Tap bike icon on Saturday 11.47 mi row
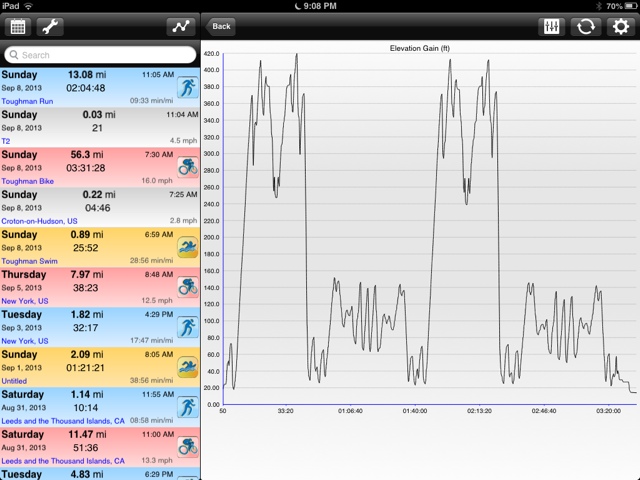The image size is (640, 480). pyautogui.click(x=188, y=447)
